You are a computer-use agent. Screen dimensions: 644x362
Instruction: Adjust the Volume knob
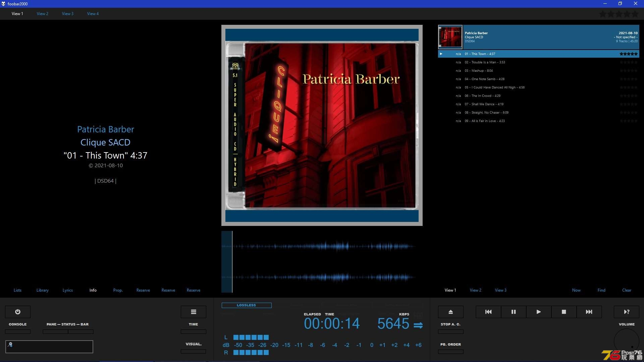click(x=627, y=341)
